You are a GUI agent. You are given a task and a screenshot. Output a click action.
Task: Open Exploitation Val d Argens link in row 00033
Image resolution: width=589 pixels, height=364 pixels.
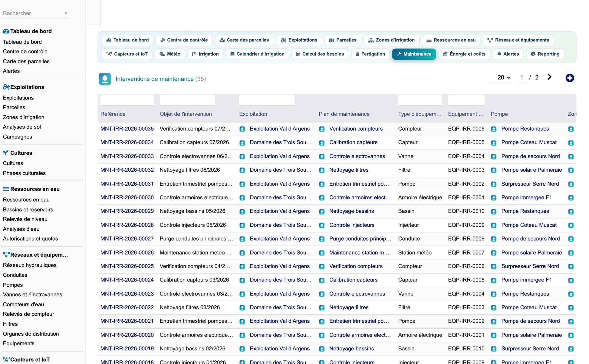[280, 156]
